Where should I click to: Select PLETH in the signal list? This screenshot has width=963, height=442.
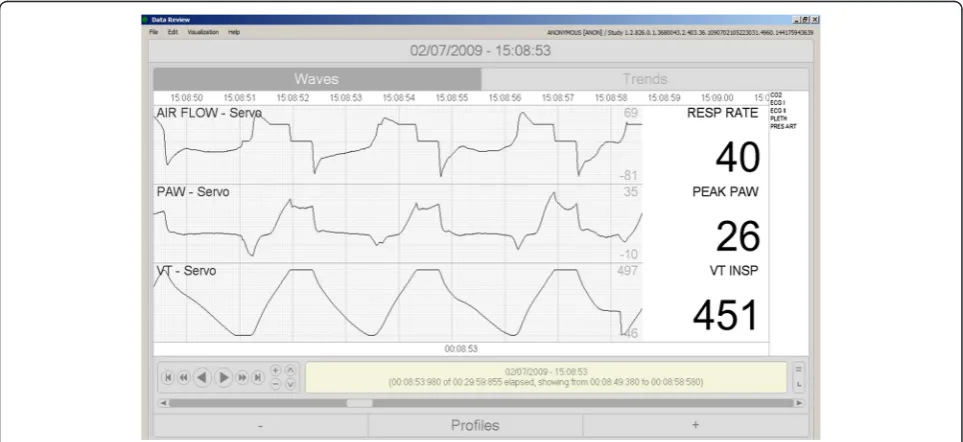[779, 118]
